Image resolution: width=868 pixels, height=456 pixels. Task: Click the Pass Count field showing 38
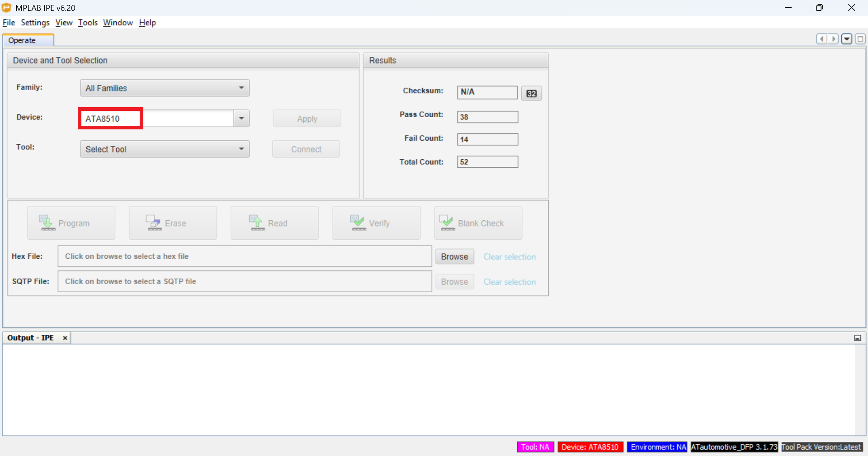(487, 117)
